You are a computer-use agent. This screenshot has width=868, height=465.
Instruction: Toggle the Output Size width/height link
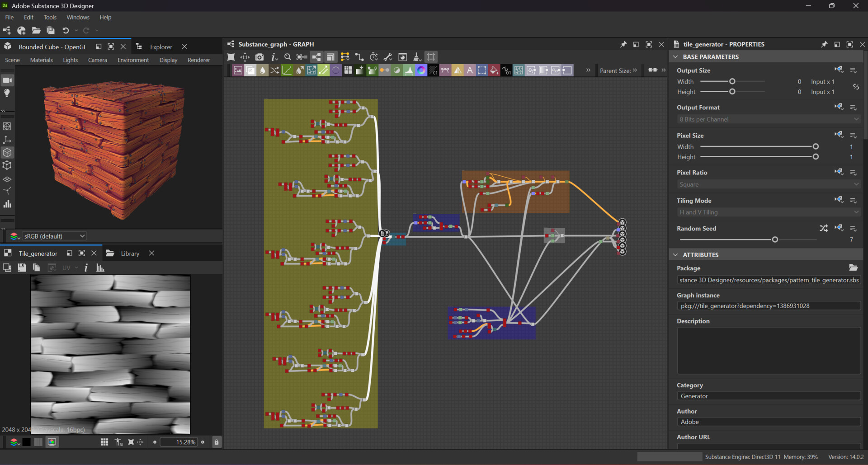(x=856, y=86)
